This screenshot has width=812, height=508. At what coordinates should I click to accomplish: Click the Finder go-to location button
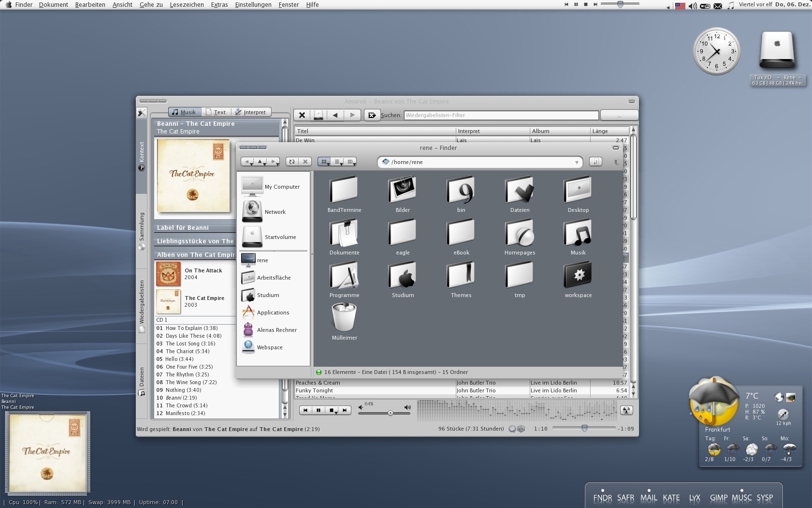tap(595, 162)
